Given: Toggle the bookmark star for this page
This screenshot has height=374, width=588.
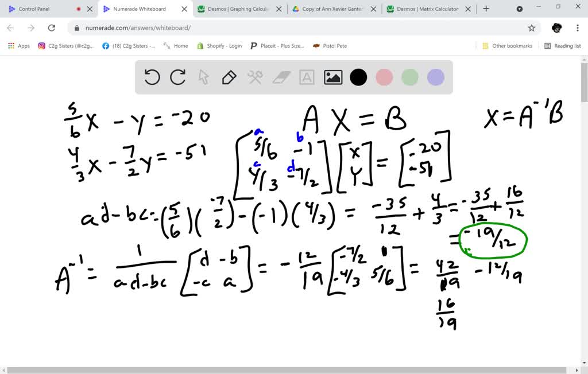Looking at the screenshot, I should (531, 28).
